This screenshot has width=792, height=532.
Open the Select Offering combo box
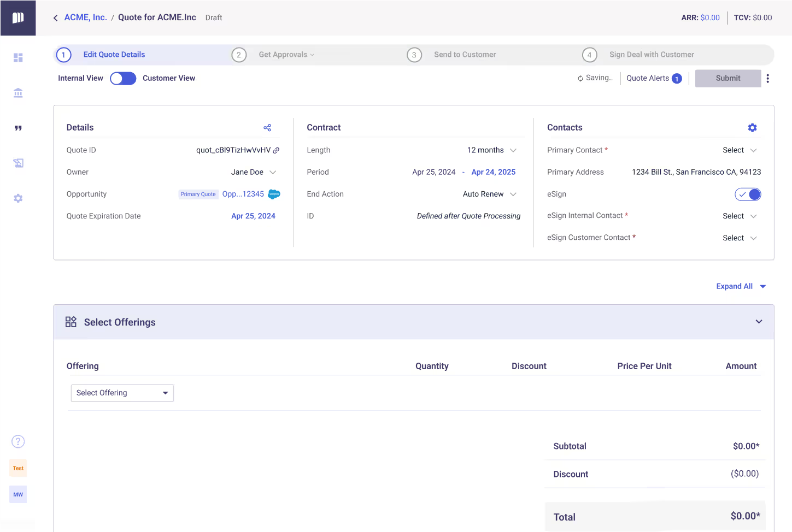(122, 393)
